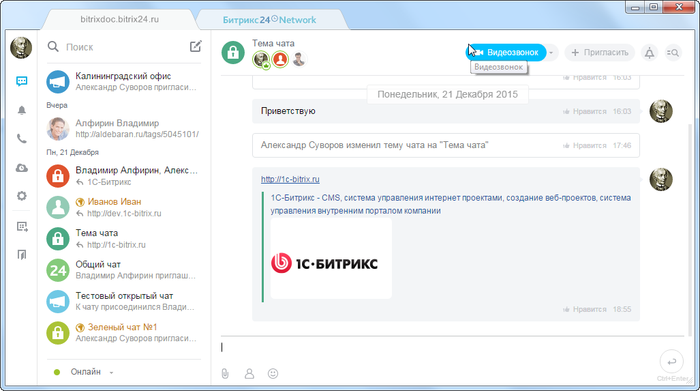The width and height of the screenshot is (700, 391).
Task: Click the Вчера date label
Action: coord(57,105)
